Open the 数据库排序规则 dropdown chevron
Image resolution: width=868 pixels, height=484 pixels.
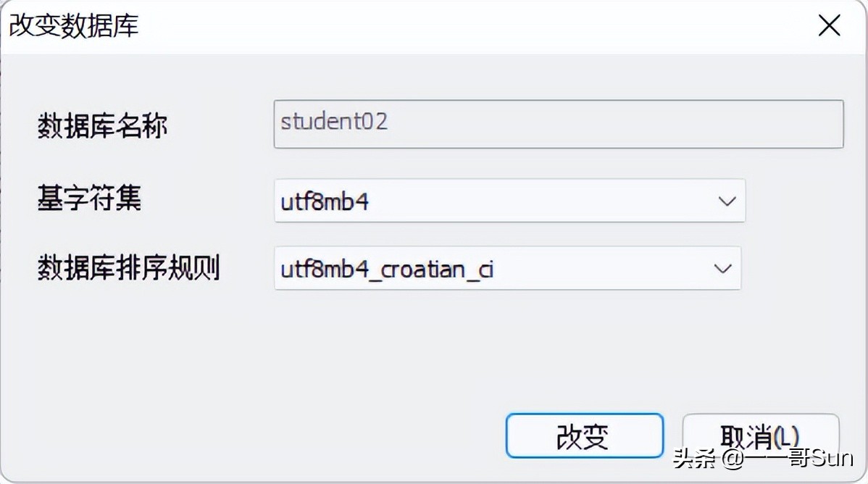pyautogui.click(x=722, y=269)
